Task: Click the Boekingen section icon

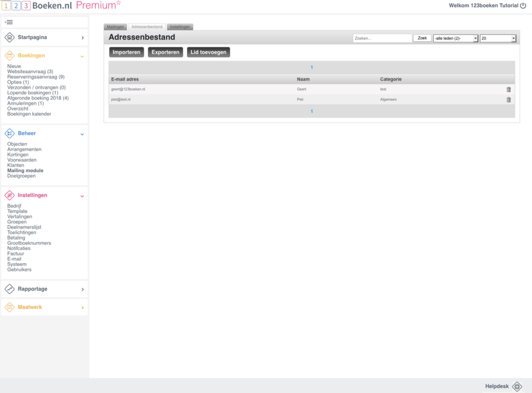Action: [x=9, y=55]
